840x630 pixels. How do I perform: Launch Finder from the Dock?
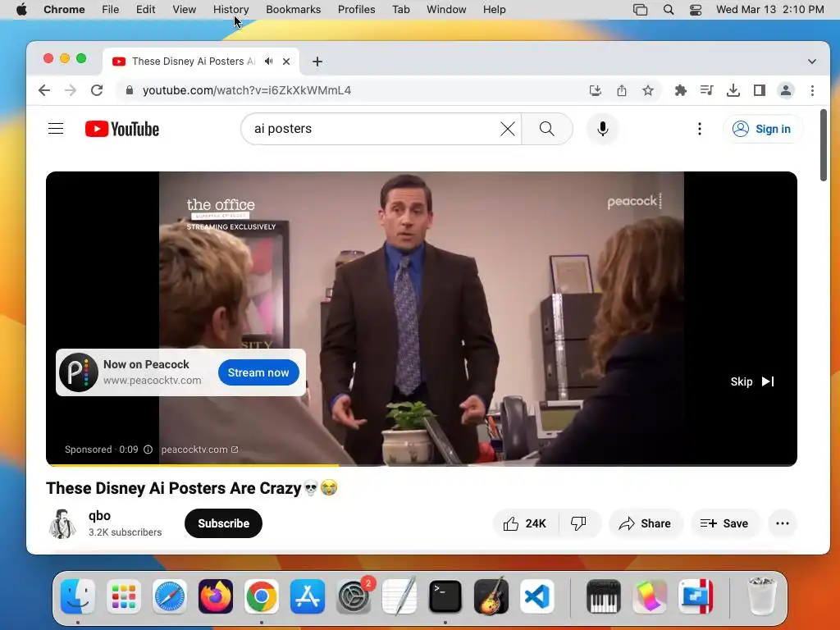pos(78,596)
